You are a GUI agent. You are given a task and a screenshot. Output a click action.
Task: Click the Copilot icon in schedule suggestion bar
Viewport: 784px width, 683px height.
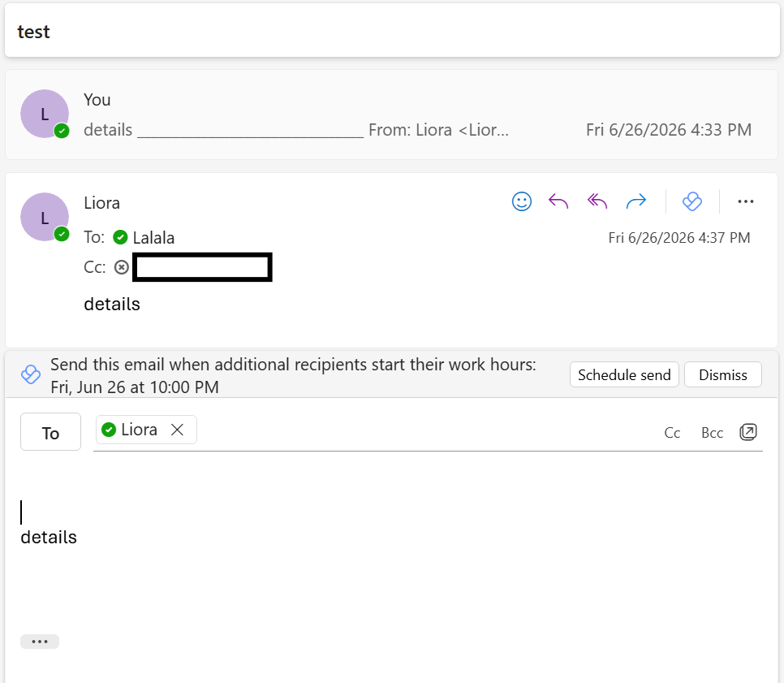[31, 374]
